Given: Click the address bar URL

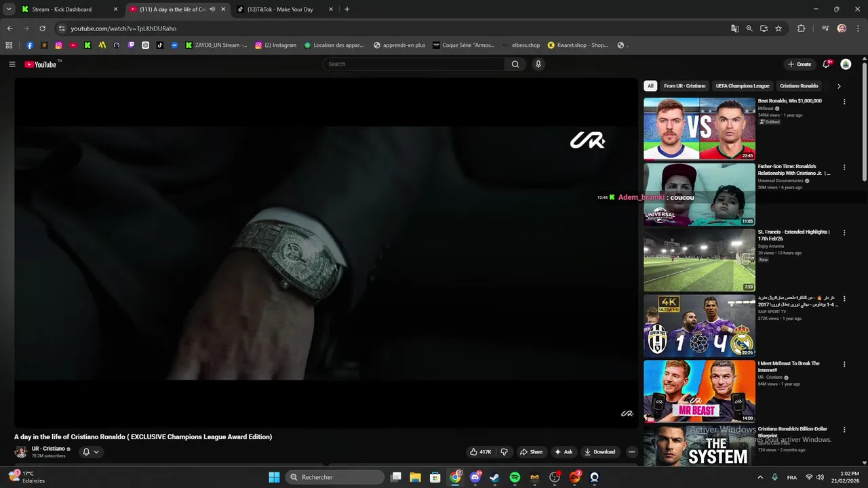Looking at the screenshot, I should 123,28.
